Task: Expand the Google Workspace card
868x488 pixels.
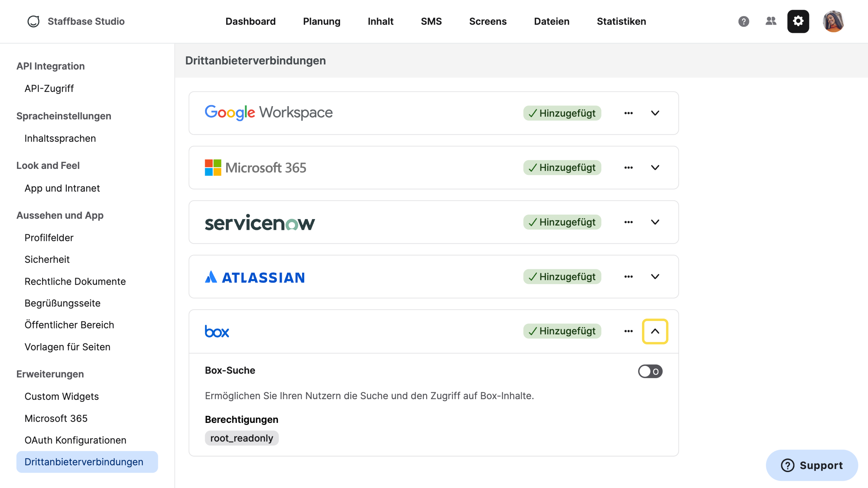Action: (x=655, y=113)
